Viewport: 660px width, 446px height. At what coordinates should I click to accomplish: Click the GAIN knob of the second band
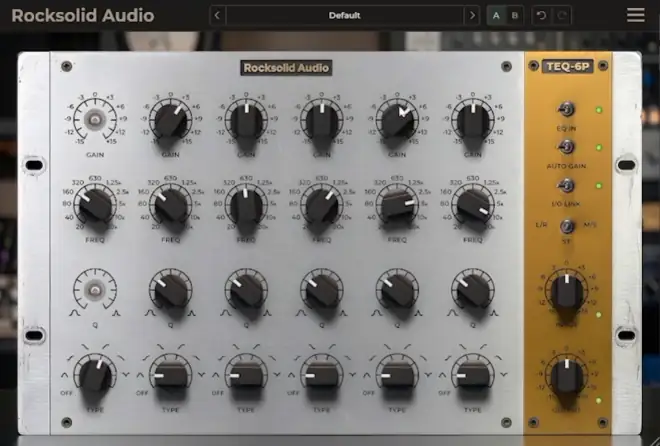(170, 120)
